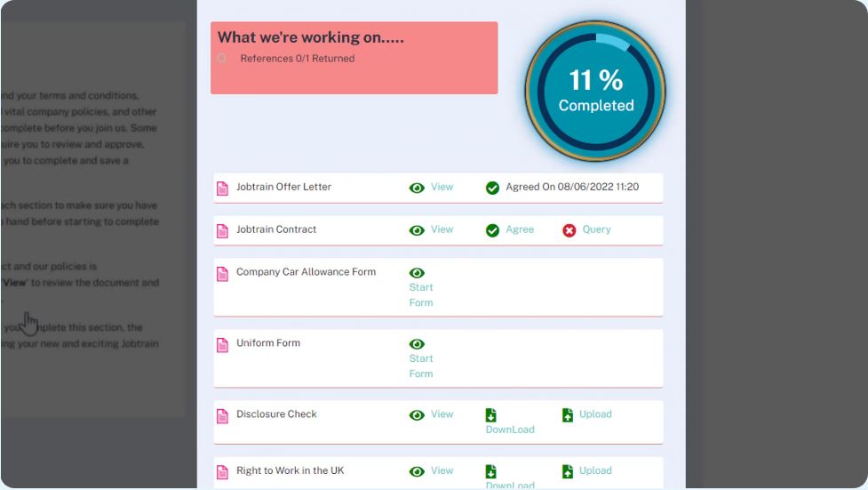Screen dimensions: 868x490
Task: Click the 11% Completed progress circle
Action: [x=595, y=91]
